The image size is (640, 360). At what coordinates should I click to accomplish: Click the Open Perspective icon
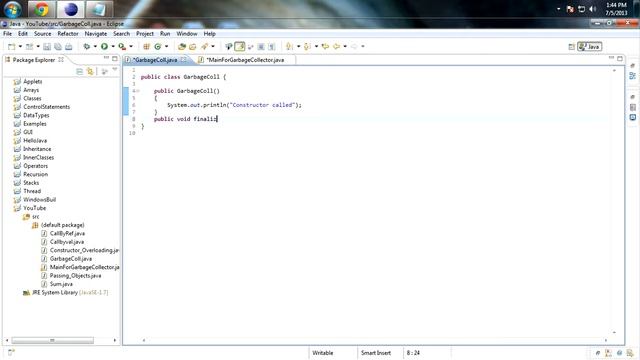[571, 47]
